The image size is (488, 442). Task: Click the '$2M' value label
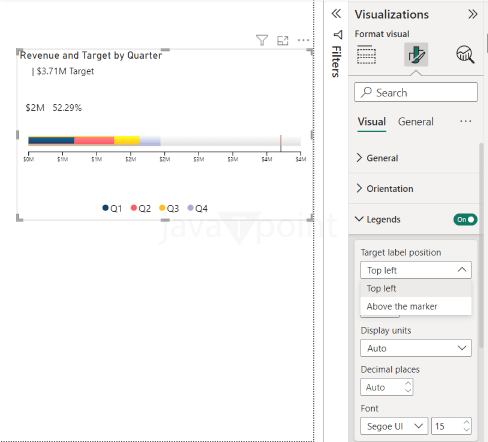pyautogui.click(x=35, y=108)
